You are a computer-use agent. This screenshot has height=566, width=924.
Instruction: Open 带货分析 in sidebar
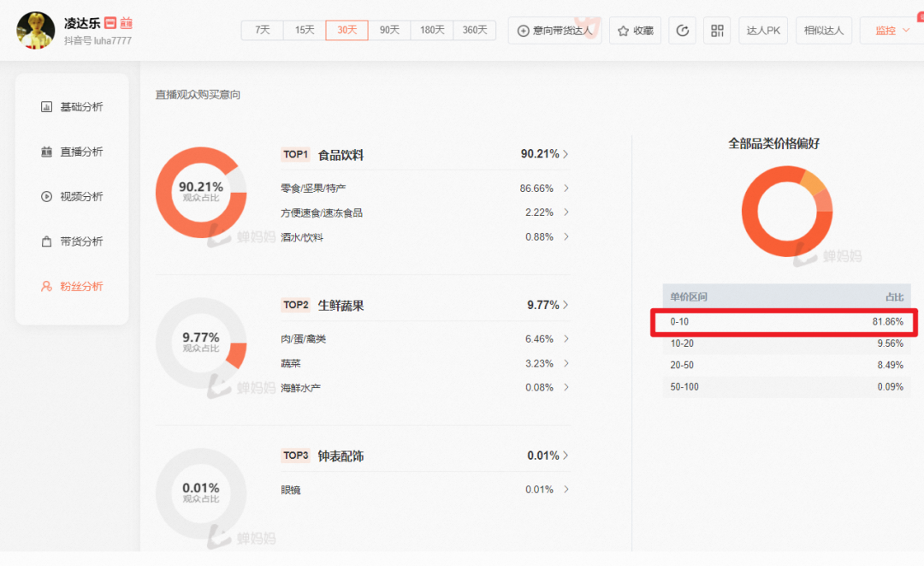[x=72, y=241]
